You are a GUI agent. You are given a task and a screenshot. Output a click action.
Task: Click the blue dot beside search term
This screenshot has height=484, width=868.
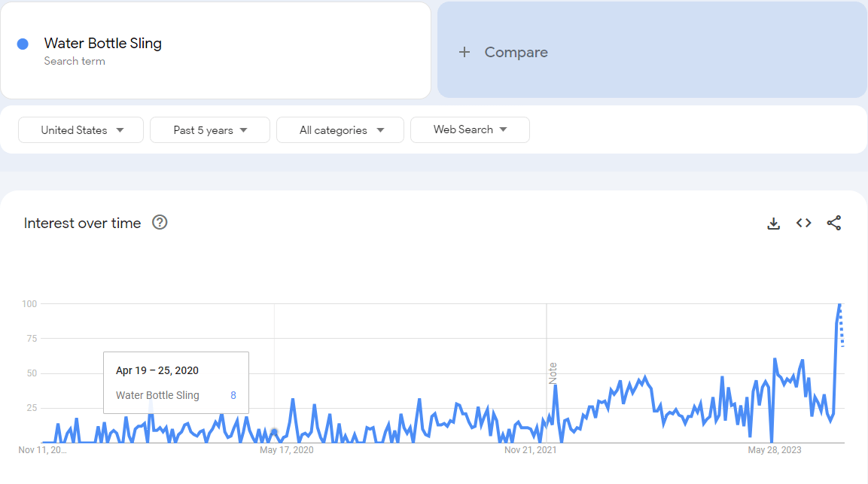point(23,44)
